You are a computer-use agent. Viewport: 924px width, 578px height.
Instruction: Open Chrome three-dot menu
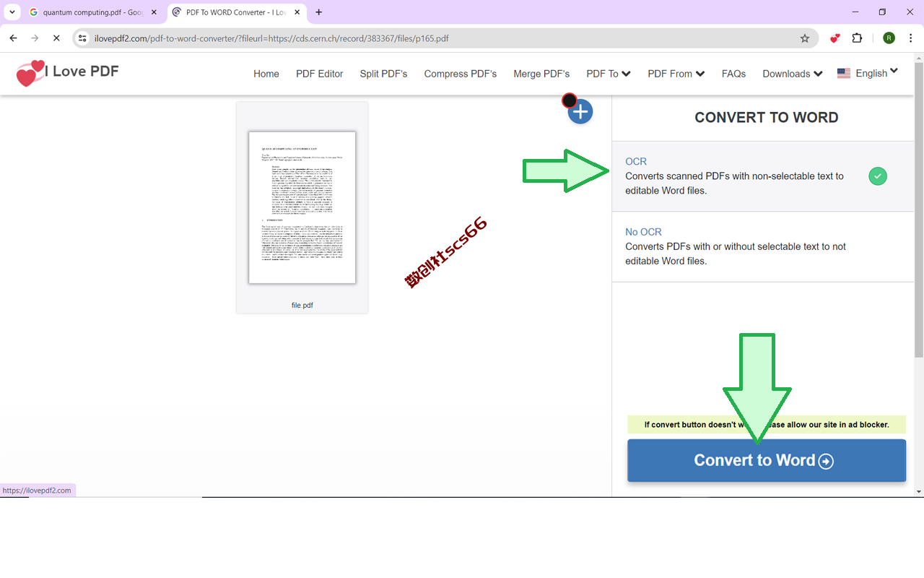click(911, 38)
